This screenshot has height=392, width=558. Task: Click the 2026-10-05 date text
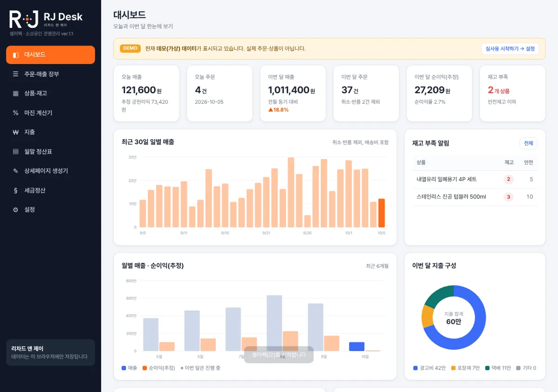point(209,102)
